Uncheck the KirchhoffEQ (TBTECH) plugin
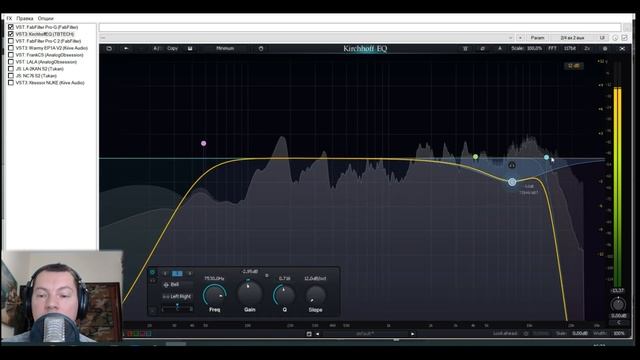The width and height of the screenshot is (640, 360). tap(11, 34)
